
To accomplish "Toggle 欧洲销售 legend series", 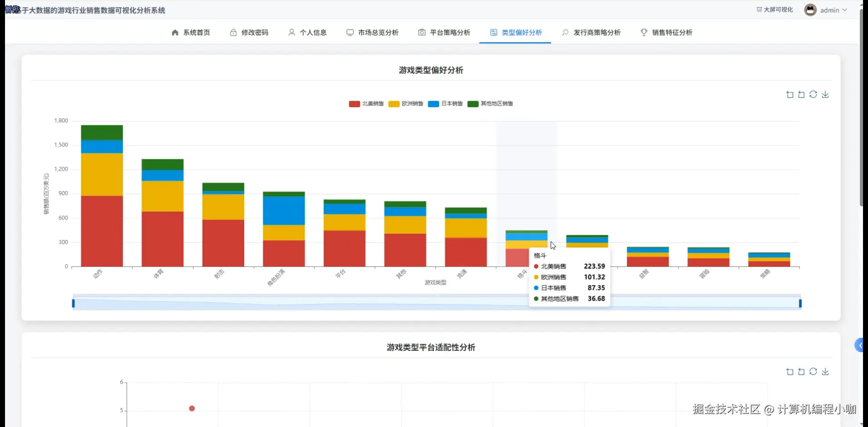I will tap(406, 103).
